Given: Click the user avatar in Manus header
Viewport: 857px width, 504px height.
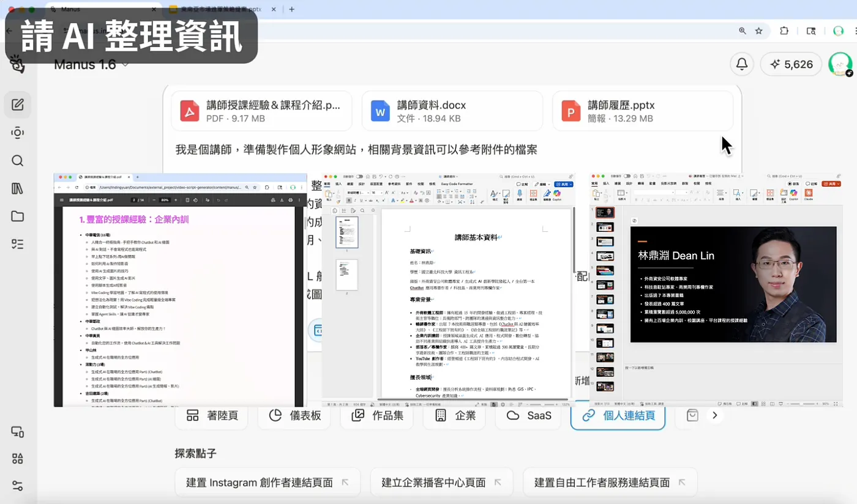Looking at the screenshot, I should (x=840, y=64).
